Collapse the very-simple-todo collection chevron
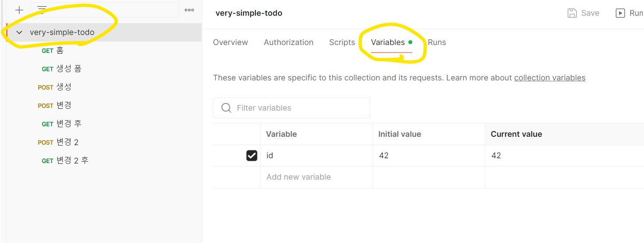This screenshot has height=243, width=644. click(19, 32)
